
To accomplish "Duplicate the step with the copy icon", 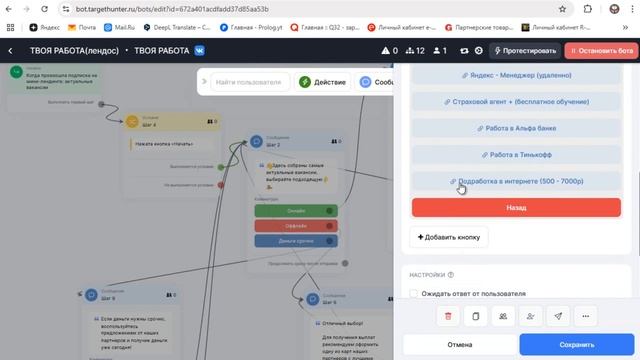I will pos(476,316).
